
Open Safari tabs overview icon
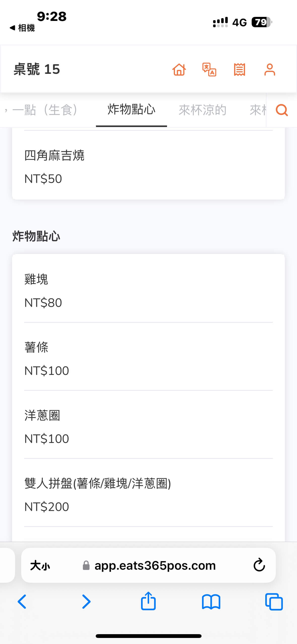click(274, 602)
